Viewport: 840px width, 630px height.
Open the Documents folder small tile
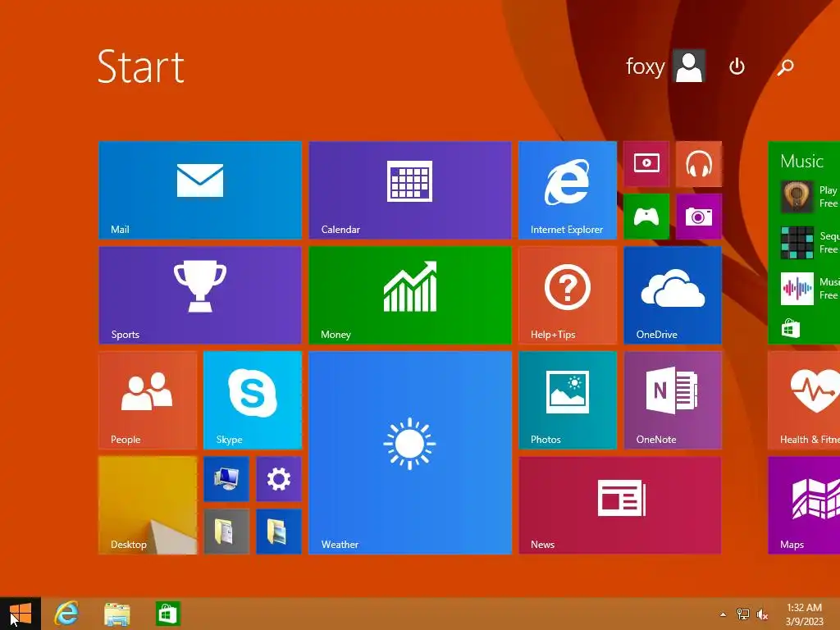click(226, 532)
